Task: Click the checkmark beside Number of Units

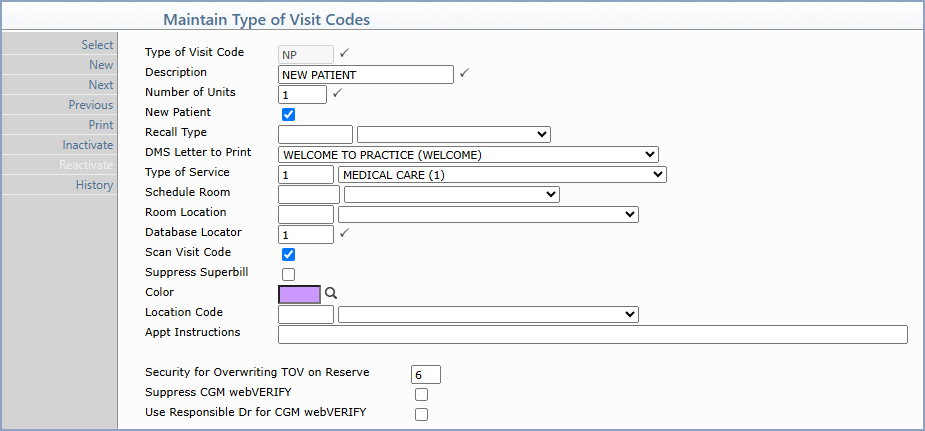Action: tap(337, 93)
